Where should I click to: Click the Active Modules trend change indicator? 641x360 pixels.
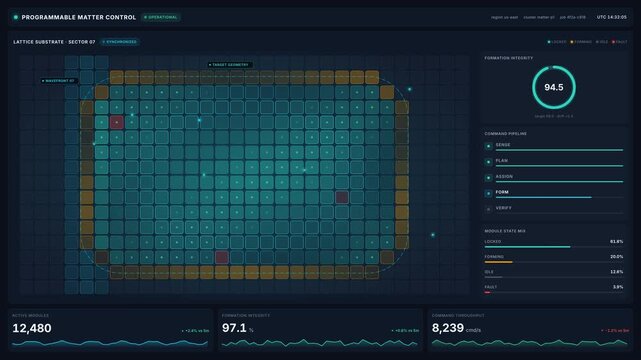pos(195,331)
